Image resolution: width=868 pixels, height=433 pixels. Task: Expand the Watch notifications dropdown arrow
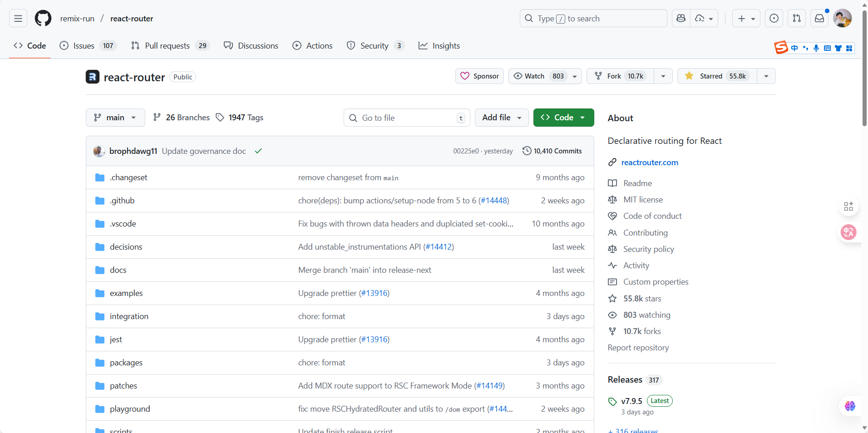click(575, 76)
